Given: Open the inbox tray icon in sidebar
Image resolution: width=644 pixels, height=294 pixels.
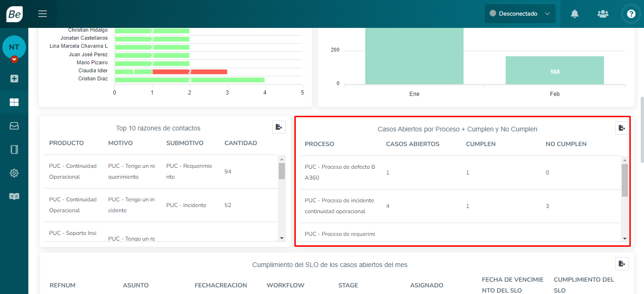Looking at the screenshot, I should coord(14,126).
